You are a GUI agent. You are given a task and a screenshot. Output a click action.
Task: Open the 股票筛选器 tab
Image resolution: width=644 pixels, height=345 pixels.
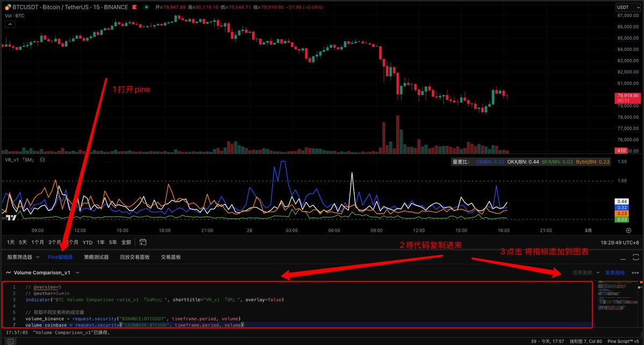(20, 257)
